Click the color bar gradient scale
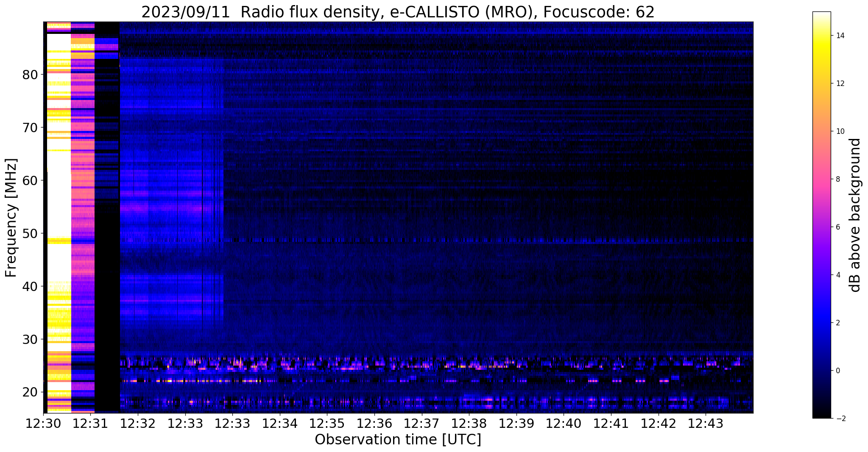The image size is (868, 452). pyautogui.click(x=821, y=215)
